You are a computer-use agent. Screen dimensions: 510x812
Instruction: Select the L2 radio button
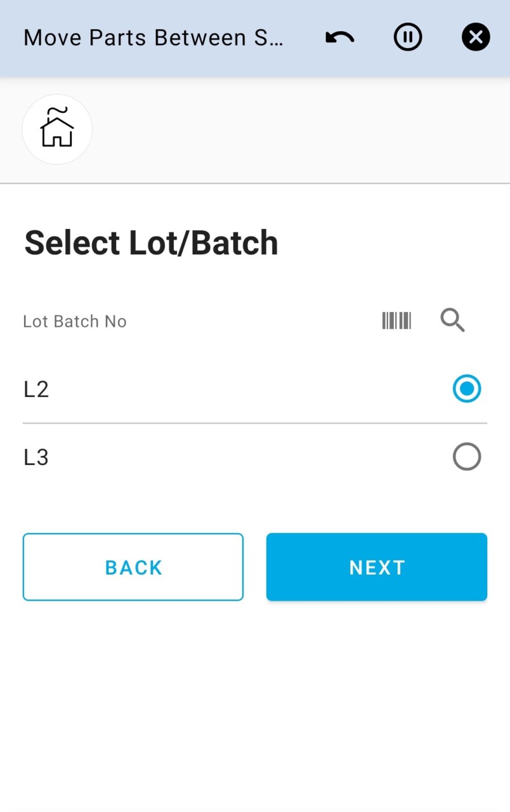(x=467, y=389)
